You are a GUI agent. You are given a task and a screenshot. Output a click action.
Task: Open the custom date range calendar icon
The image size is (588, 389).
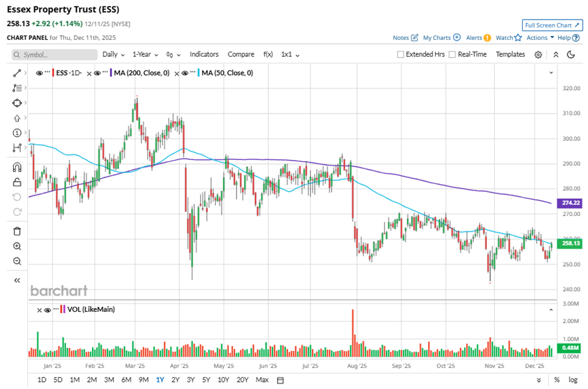coord(280,381)
